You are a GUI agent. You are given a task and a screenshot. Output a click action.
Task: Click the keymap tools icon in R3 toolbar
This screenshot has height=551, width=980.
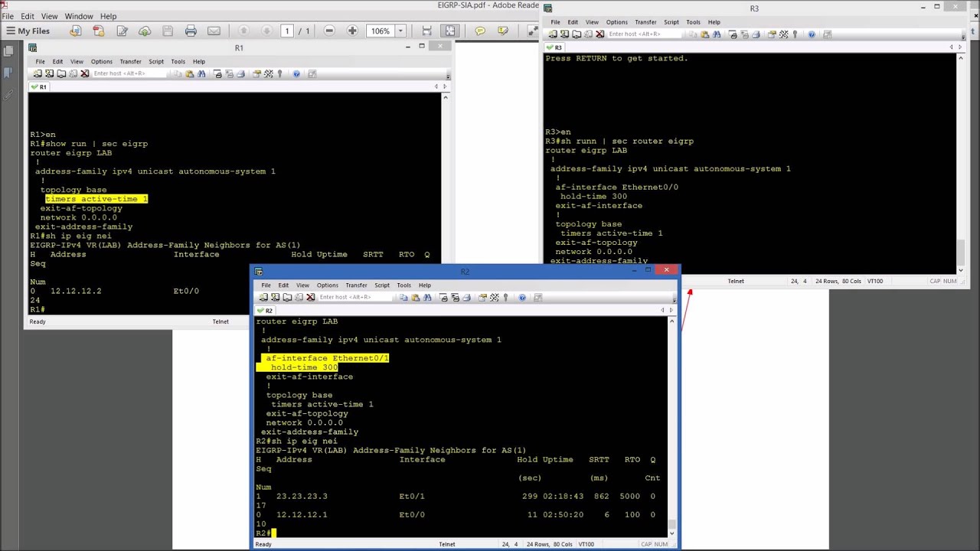coord(783,34)
